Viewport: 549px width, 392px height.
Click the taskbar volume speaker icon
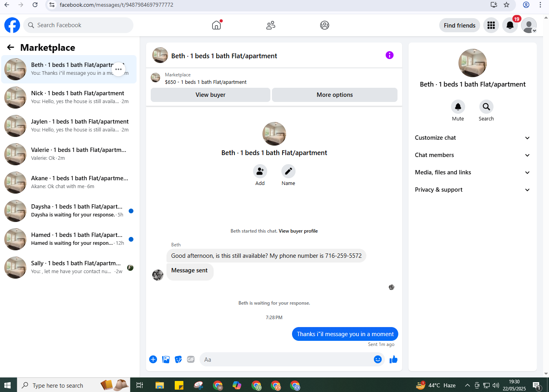coord(496,385)
